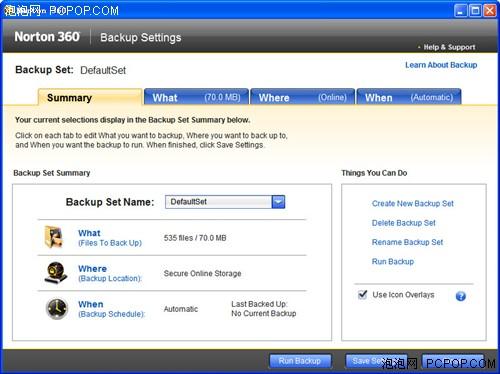Click the Save Settings button
The width and height of the screenshot is (500, 374).
click(376, 361)
